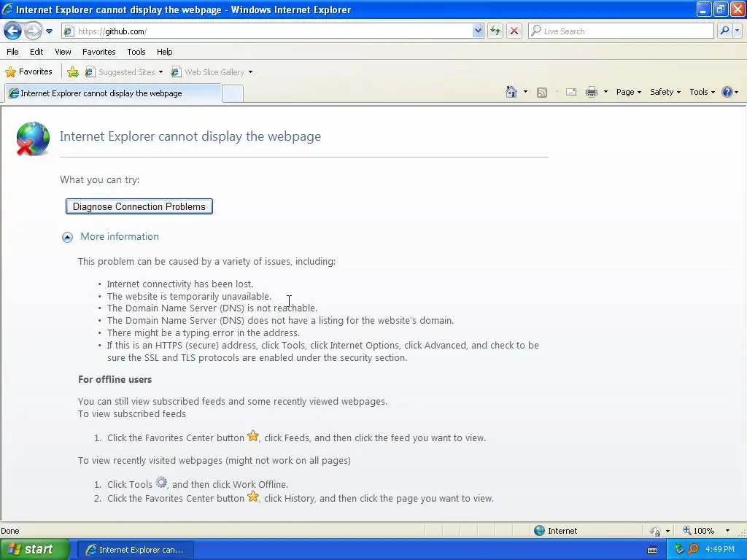
Task: Open the Favorites menu
Action: [x=98, y=52]
